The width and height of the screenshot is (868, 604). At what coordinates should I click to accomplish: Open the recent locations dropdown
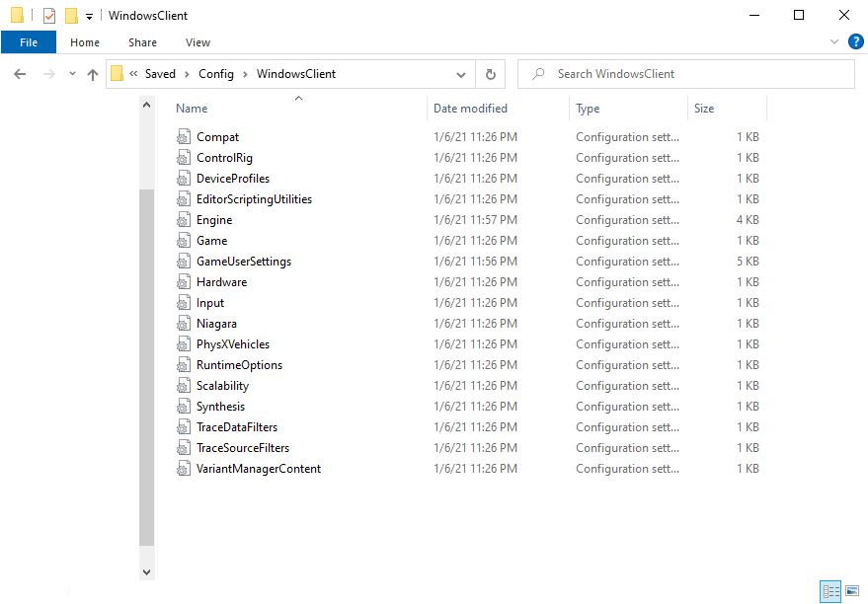(x=72, y=74)
